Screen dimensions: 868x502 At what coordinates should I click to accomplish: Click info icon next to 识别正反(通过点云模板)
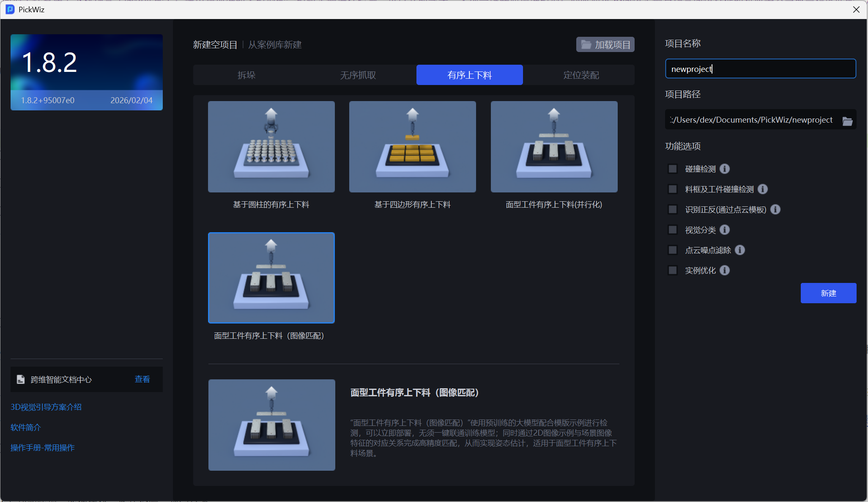[x=775, y=209]
